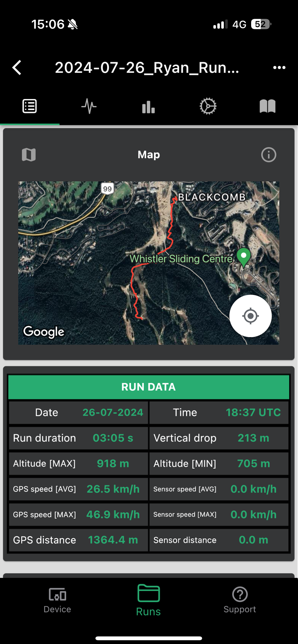This screenshot has height=644, width=298.
Task: Tap the Time value 18:37 UTC
Action: click(x=253, y=412)
